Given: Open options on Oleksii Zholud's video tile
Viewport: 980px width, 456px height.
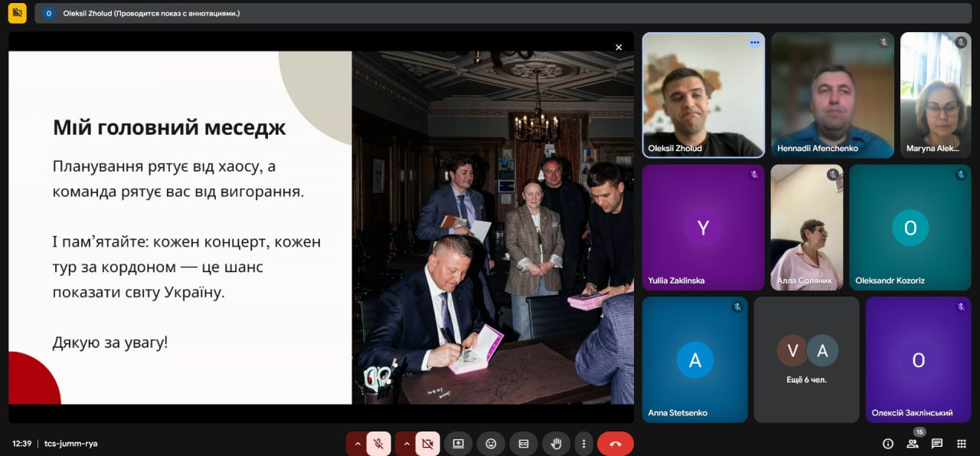Looking at the screenshot, I should 754,42.
